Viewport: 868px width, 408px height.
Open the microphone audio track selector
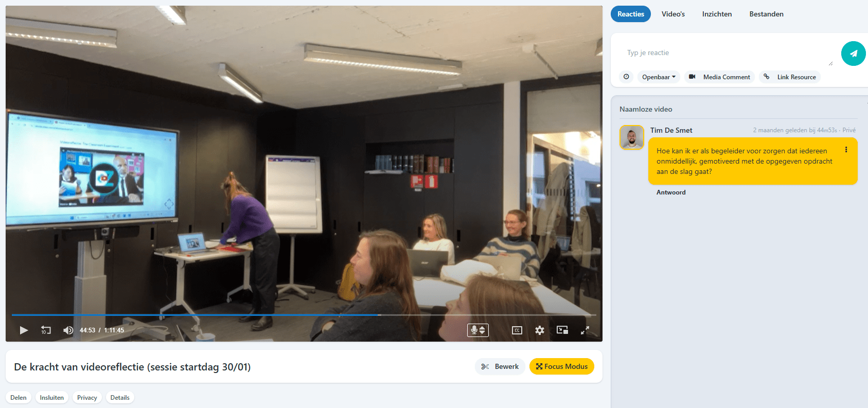pos(478,330)
